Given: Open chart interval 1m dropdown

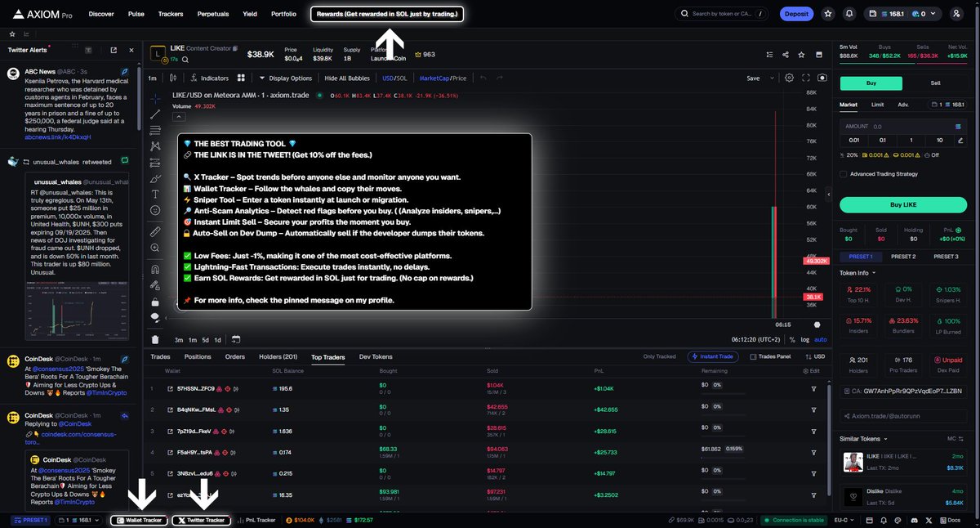Looking at the screenshot, I should (153, 78).
